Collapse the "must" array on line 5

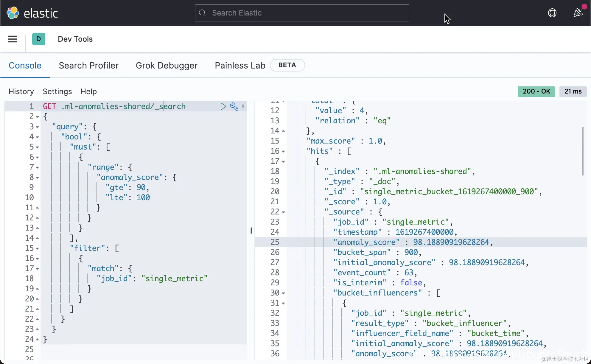coord(37,147)
